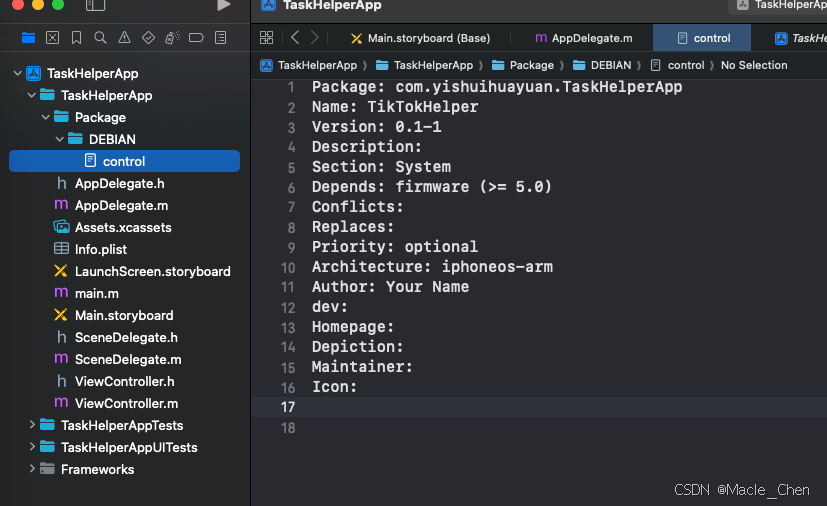Click the Run play button
The height and width of the screenshot is (506, 827).
(x=224, y=5)
